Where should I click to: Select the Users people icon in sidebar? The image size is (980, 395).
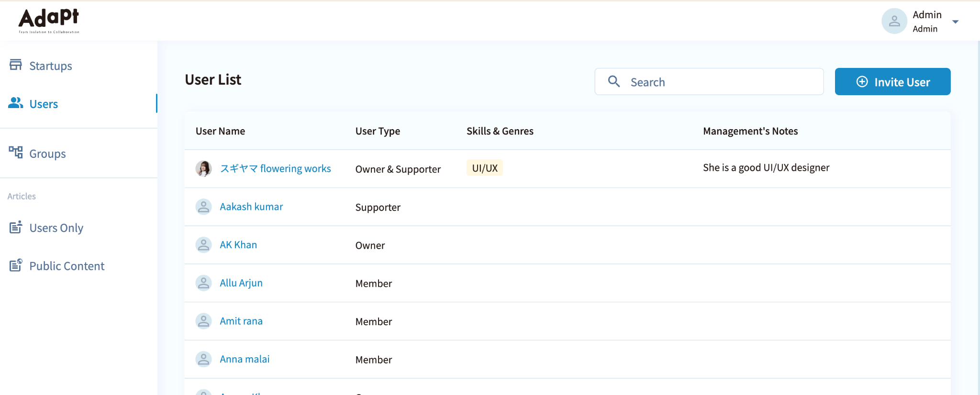click(16, 103)
